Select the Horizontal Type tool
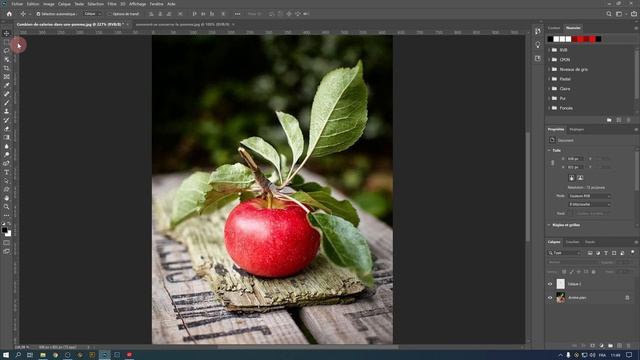 pos(6,172)
